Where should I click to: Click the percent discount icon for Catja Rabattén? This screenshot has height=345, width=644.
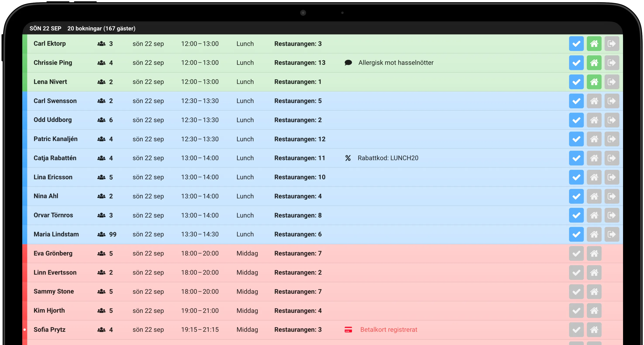(348, 158)
